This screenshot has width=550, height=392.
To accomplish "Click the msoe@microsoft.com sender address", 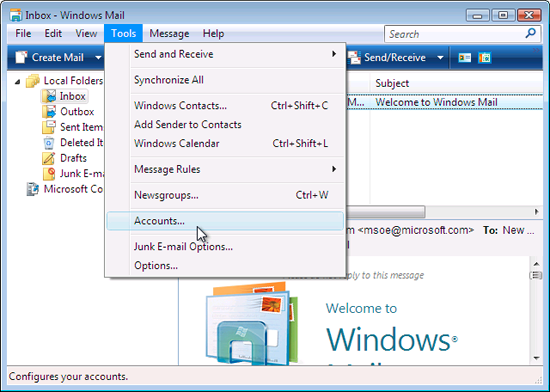I will pos(416,230).
